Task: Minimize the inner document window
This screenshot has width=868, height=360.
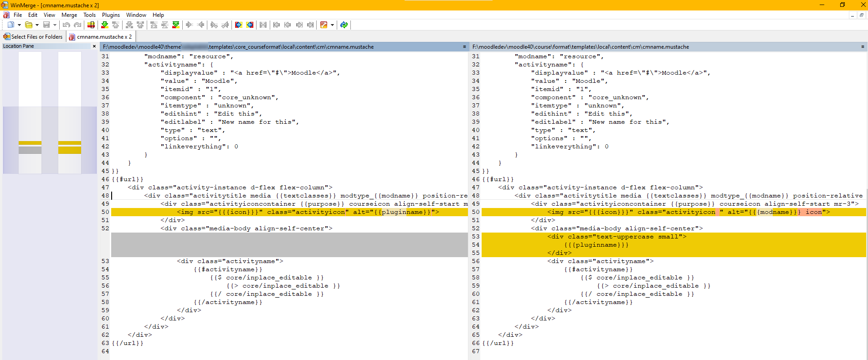Action: (852, 15)
